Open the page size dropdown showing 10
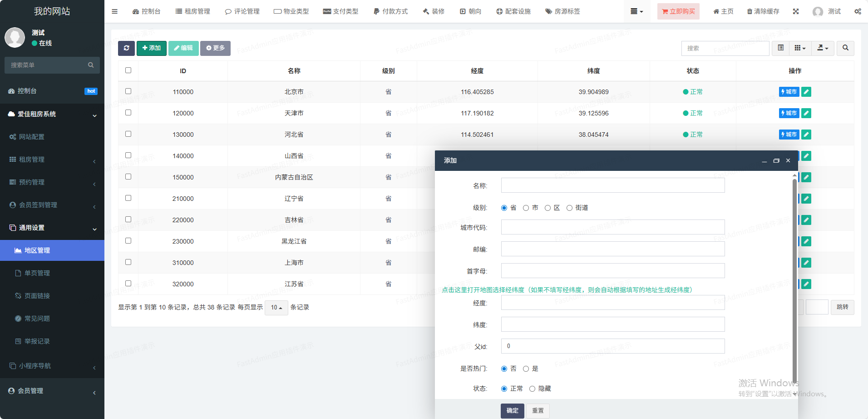Viewport: 868px width, 419px height. [x=276, y=308]
